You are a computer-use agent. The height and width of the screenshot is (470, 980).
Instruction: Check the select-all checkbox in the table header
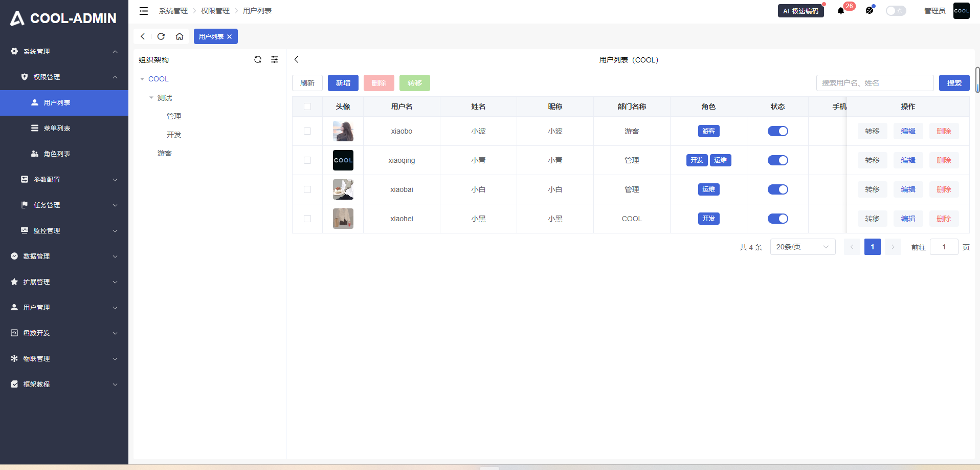[x=307, y=106]
